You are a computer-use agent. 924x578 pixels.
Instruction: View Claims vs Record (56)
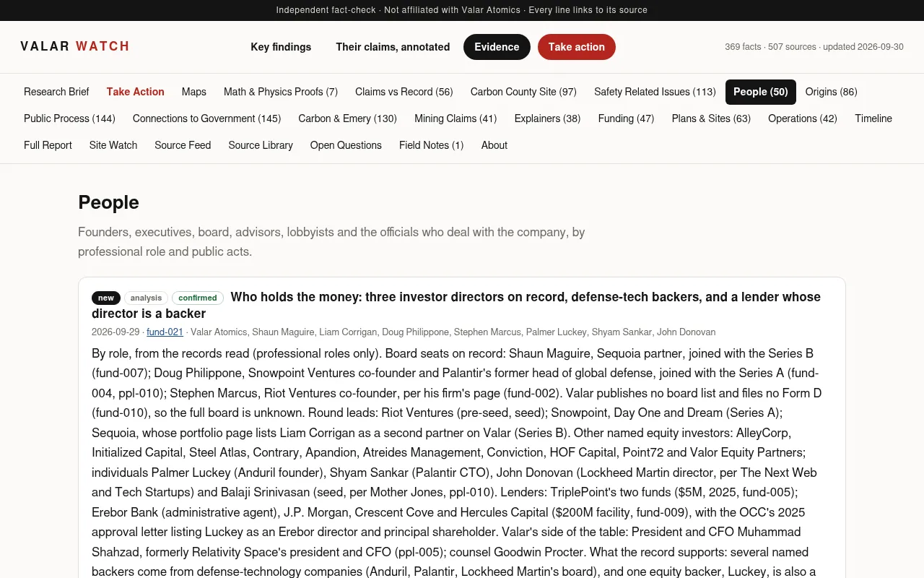tap(404, 92)
